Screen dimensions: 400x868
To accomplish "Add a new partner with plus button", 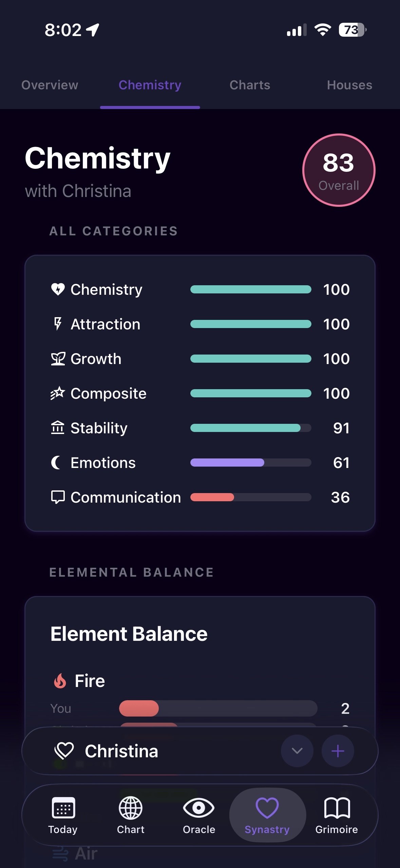I will pos(338,751).
